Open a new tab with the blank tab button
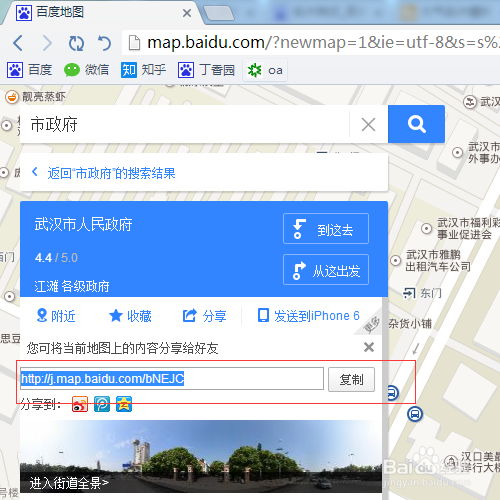The image size is (500, 500). tap(218, 13)
